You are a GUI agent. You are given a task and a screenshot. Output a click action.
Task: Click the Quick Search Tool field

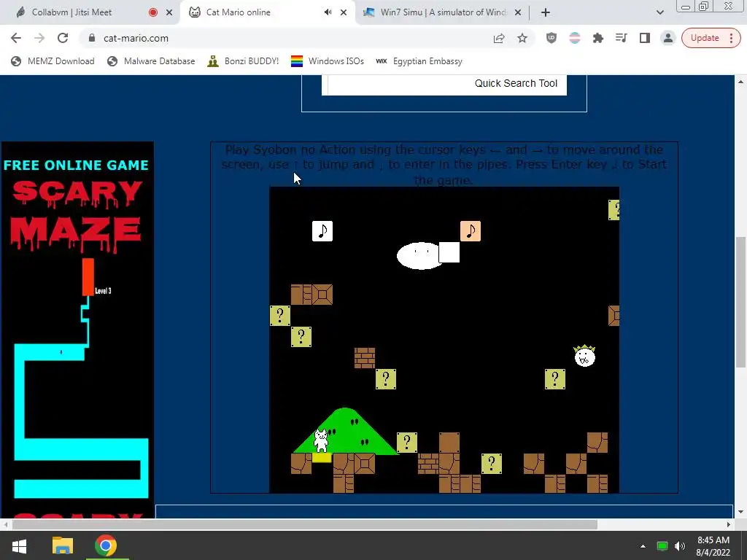coord(444,85)
